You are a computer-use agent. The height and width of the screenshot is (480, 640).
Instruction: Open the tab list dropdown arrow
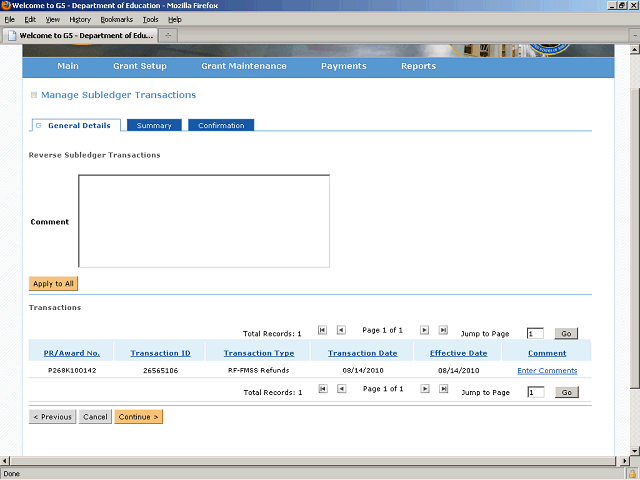[x=635, y=36]
